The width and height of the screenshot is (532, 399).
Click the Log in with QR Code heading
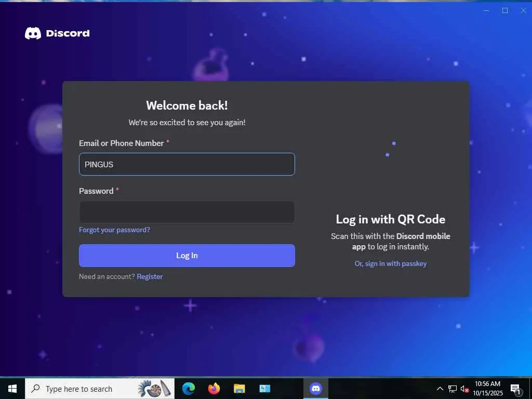tap(391, 219)
